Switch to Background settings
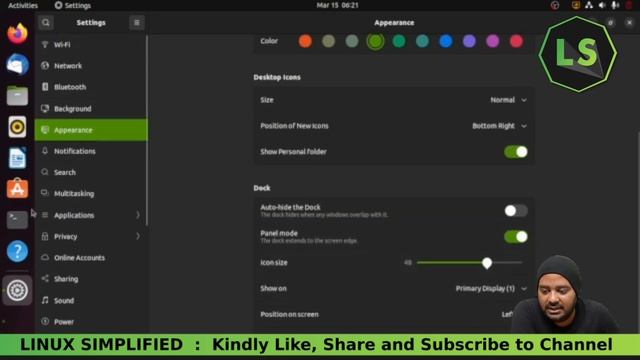Screen dimensions: 640x360 tap(91, 108)
